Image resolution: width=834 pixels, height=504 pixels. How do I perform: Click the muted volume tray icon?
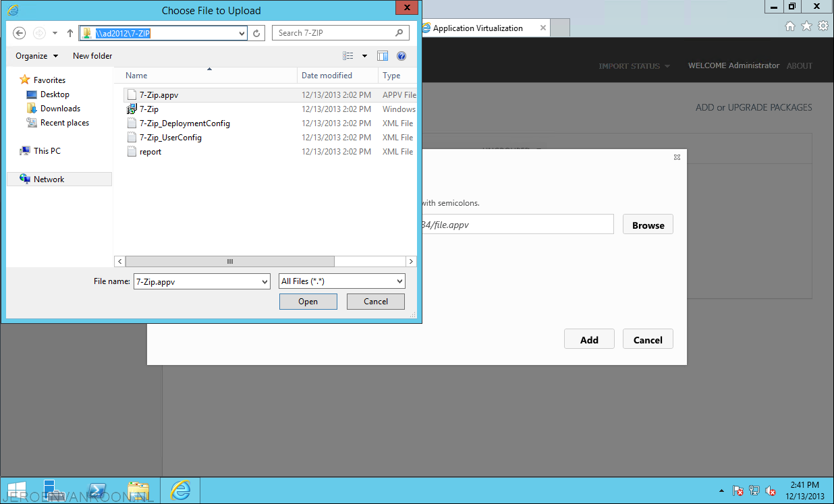770,491
